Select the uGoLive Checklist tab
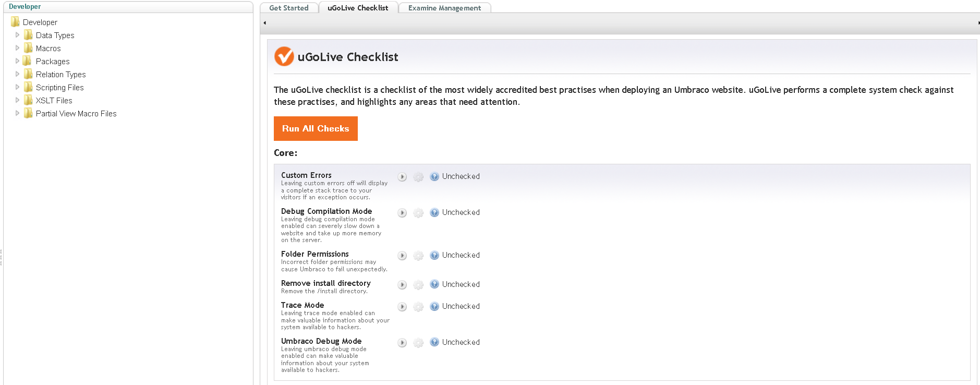 click(358, 8)
